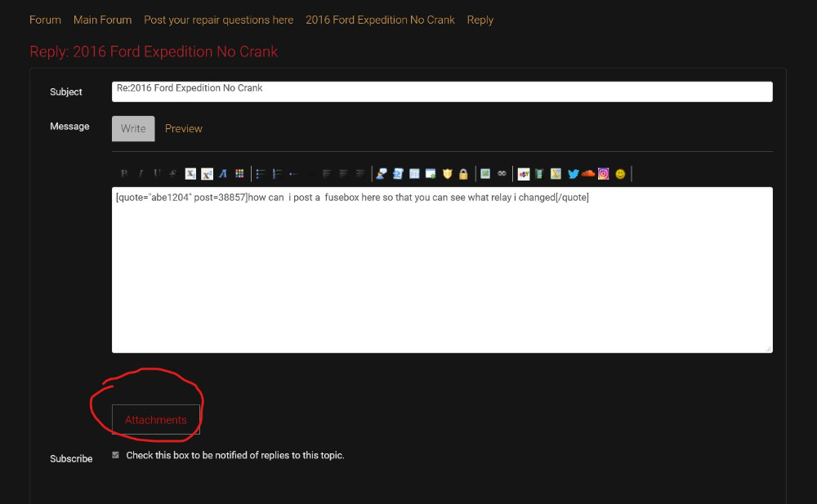This screenshot has width=817, height=504.
Task: Click the 'Subscribe' field label
Action: (71, 458)
